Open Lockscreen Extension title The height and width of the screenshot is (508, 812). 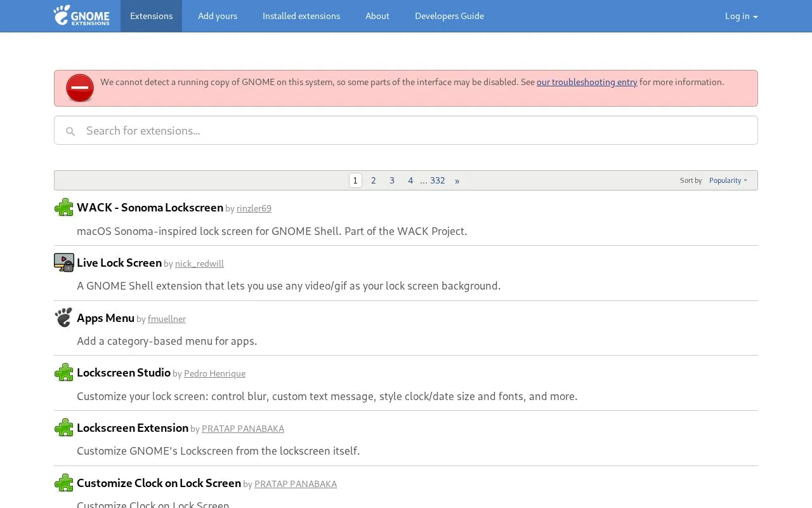[133, 428]
